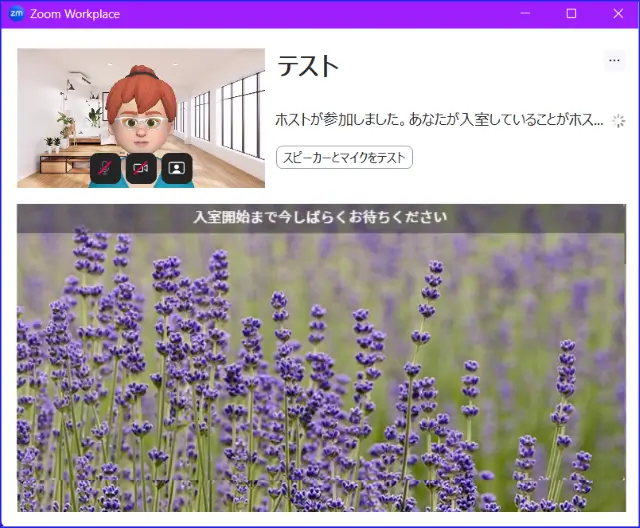Viewport: 640px width, 528px height.
Task: Turn on the camera in preview
Action: point(141,168)
